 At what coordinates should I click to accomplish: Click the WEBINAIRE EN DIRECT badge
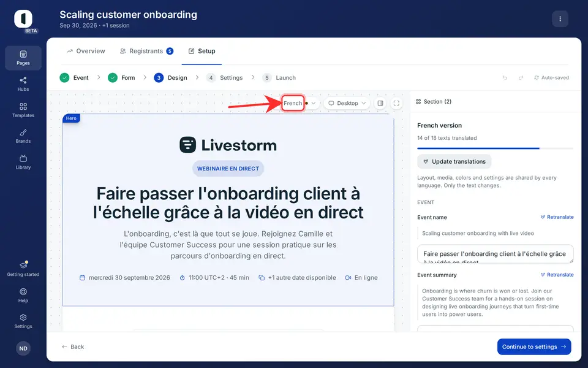click(228, 169)
